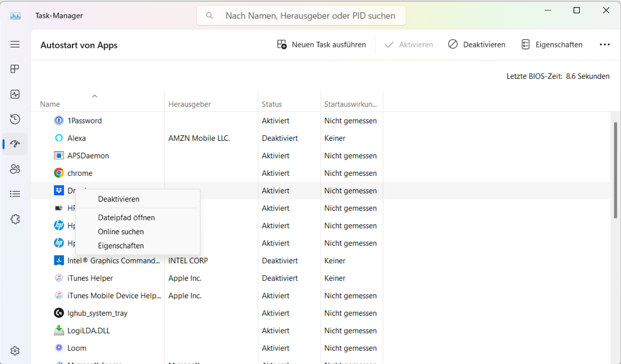This screenshot has width=621, height=364.
Task: Click the Task-Manager app icon in the title bar
Action: tap(15, 16)
